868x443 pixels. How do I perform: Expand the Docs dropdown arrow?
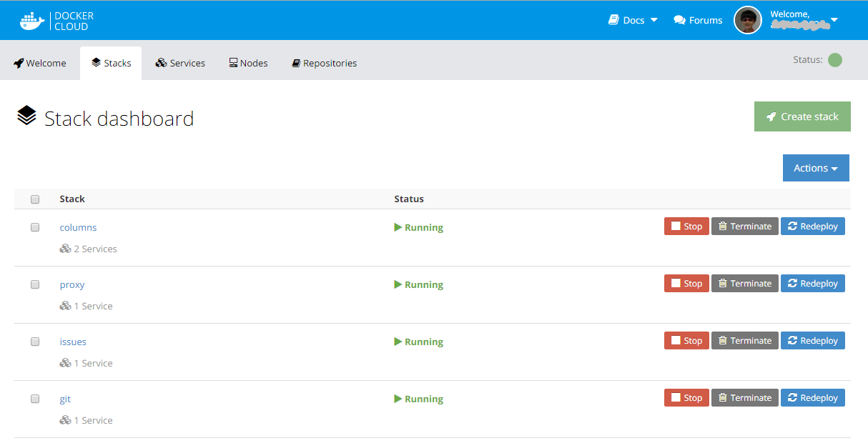click(x=654, y=20)
